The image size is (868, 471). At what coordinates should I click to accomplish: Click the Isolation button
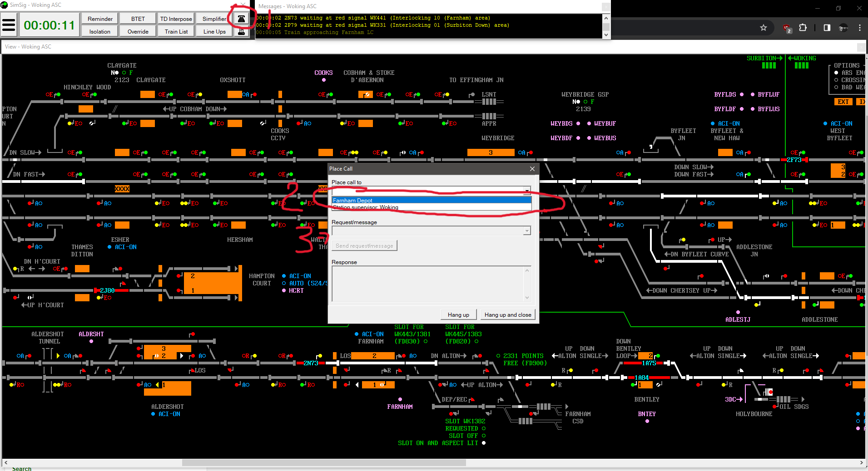pos(100,31)
